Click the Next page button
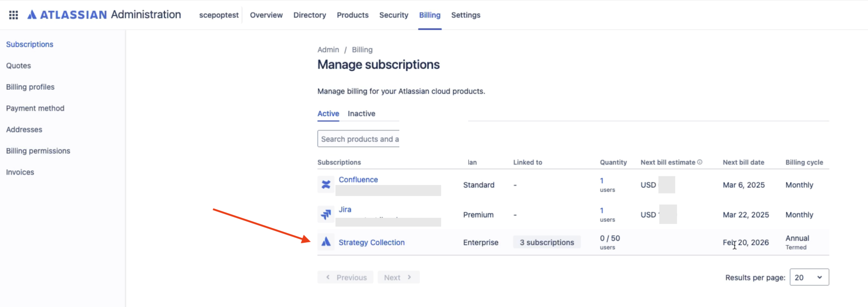 coord(398,277)
